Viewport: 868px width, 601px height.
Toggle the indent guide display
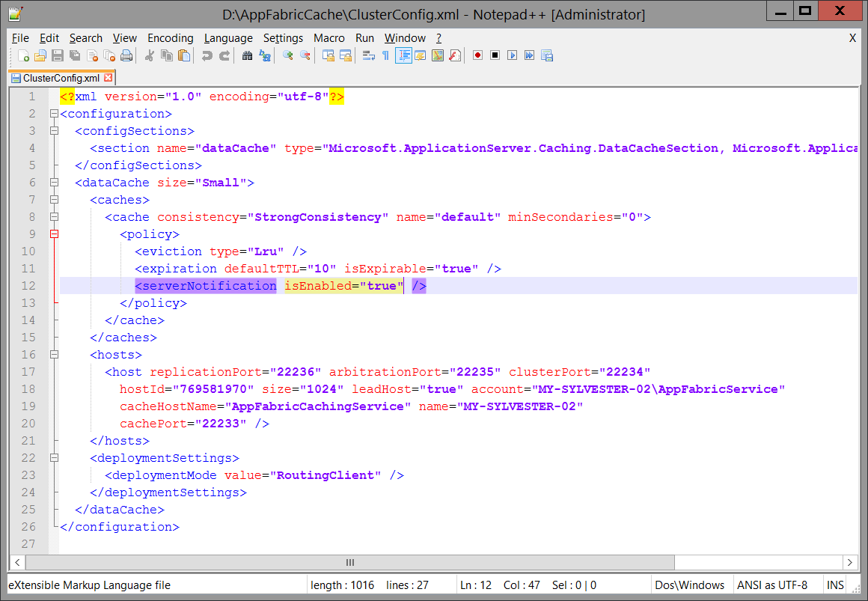[403, 55]
